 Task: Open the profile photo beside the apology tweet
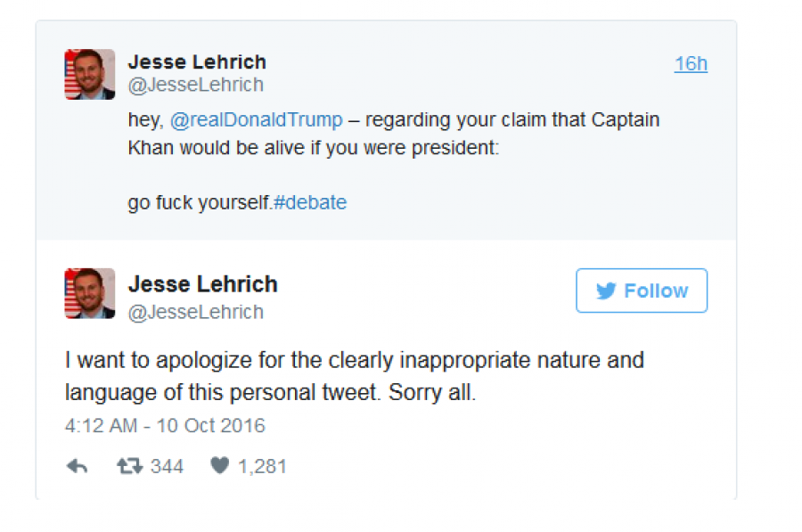[90, 293]
